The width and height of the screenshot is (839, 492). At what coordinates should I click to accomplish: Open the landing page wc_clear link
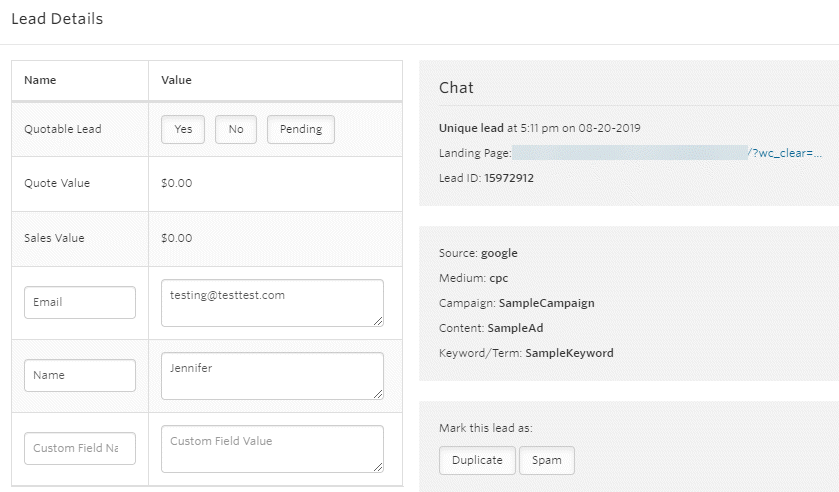(x=667, y=153)
